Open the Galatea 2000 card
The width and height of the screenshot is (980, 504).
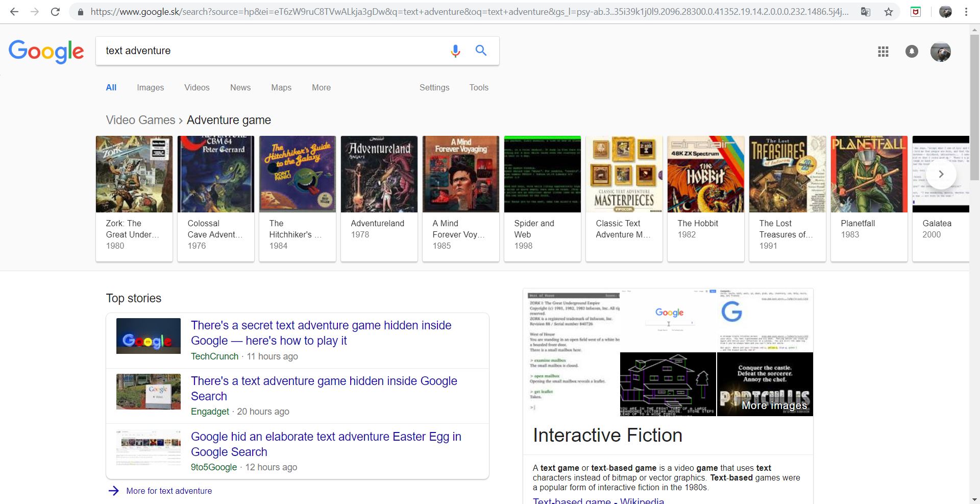pos(941,199)
